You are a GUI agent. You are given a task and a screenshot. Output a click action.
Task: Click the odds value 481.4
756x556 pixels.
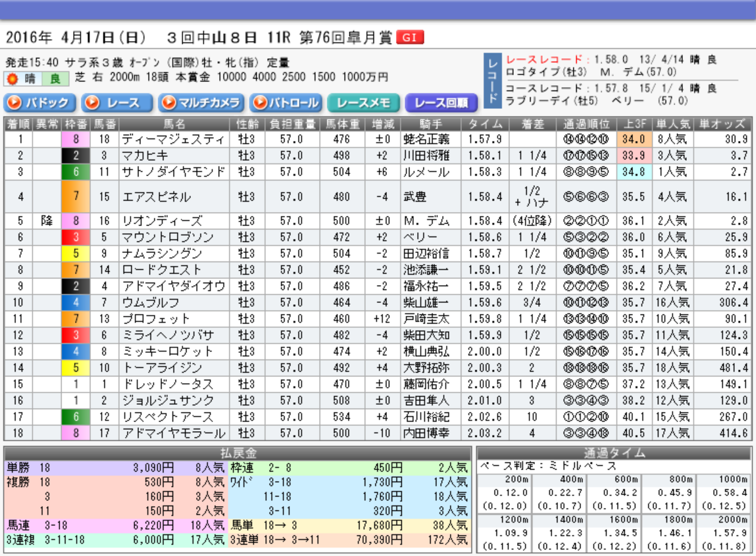coord(734,368)
